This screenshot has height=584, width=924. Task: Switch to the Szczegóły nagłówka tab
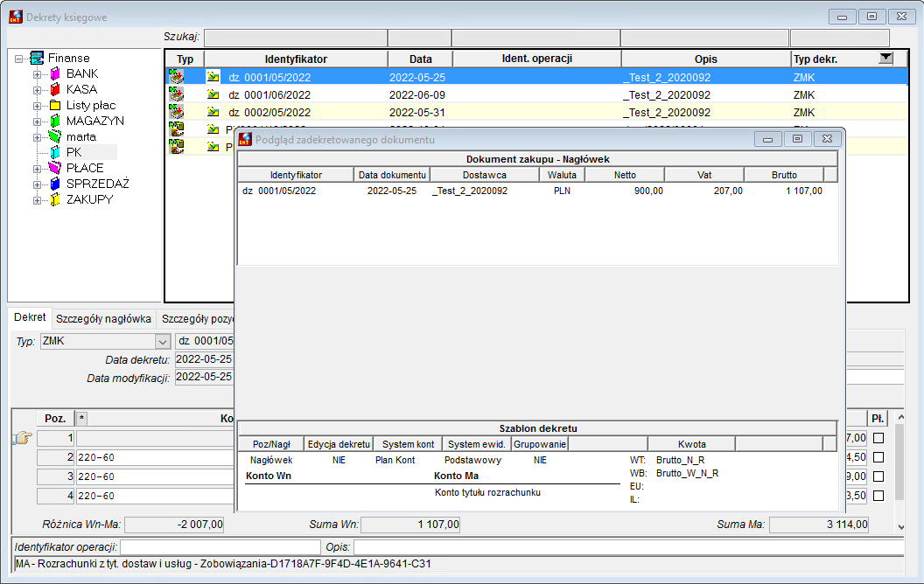point(104,318)
